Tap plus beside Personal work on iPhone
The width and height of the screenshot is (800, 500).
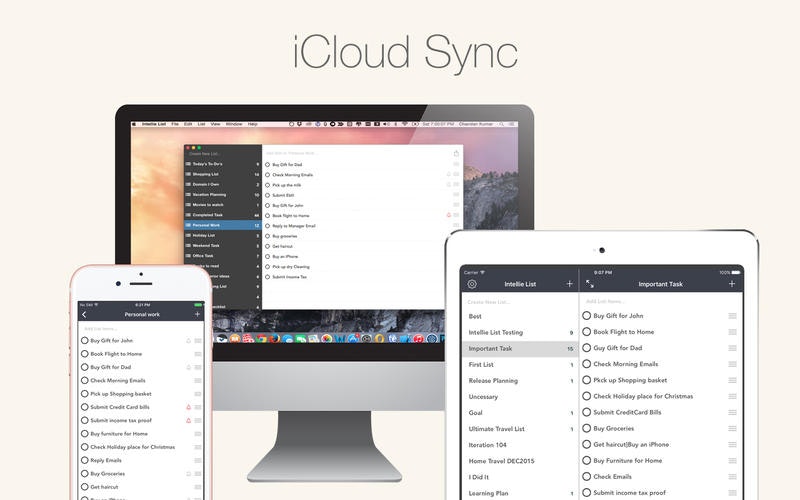[x=197, y=314]
